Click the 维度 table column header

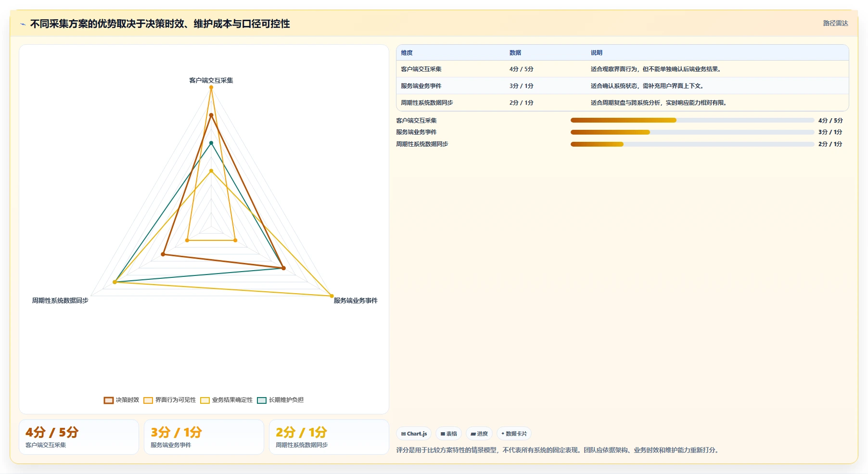pyautogui.click(x=407, y=53)
